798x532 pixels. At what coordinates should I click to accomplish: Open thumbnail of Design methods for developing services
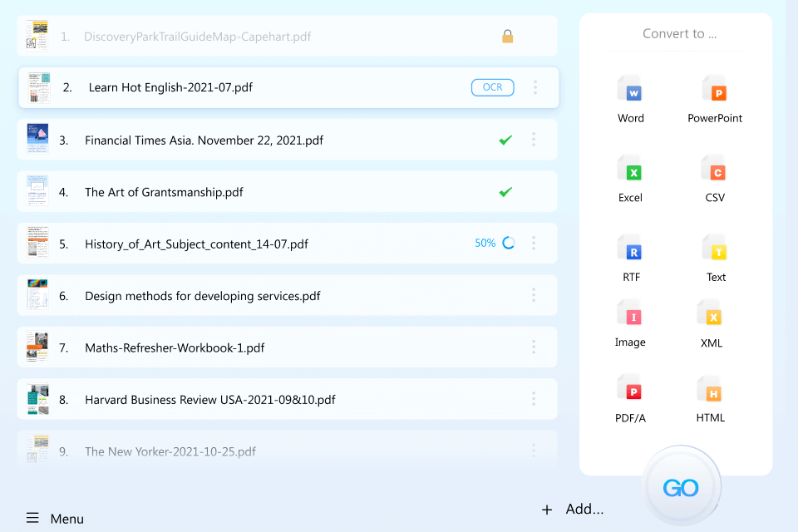click(37, 294)
